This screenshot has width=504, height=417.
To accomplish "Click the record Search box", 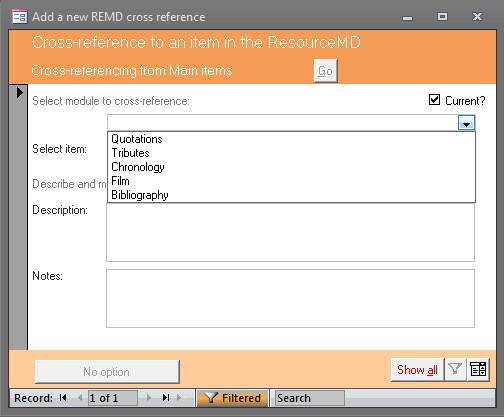I will coord(310,398).
